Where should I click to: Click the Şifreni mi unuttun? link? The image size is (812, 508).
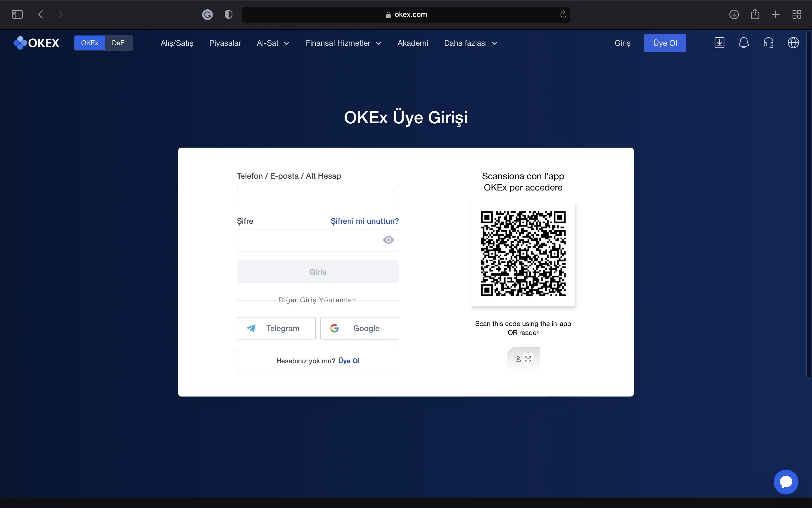(365, 221)
